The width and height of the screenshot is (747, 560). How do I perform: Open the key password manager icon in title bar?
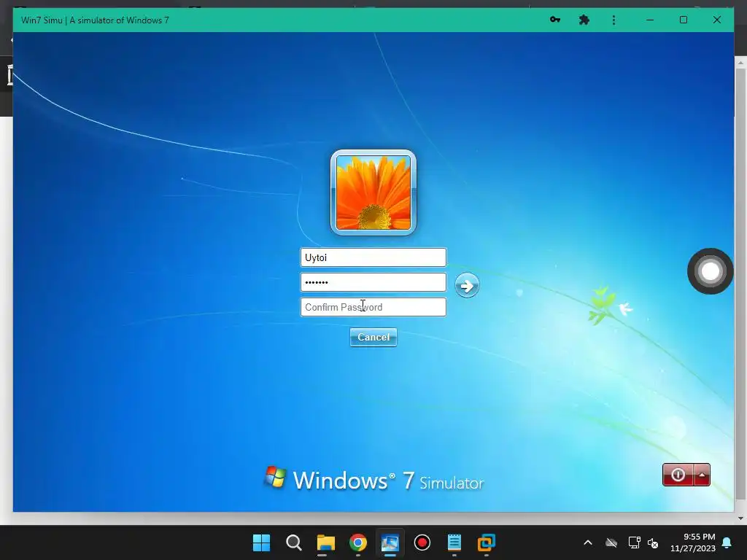click(555, 20)
